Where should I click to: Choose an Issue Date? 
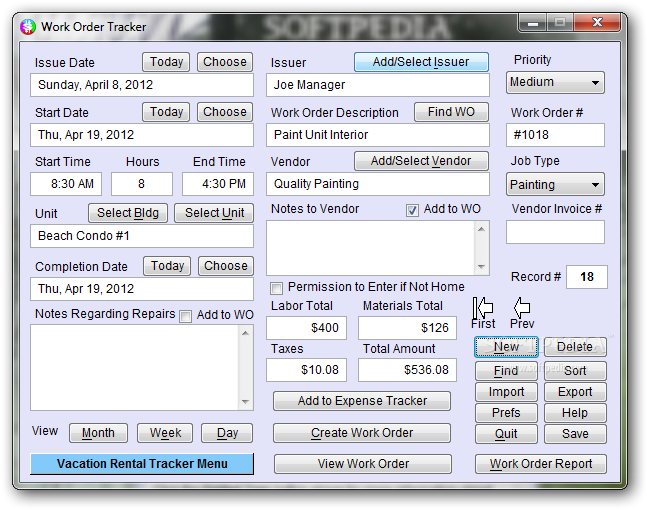225,62
